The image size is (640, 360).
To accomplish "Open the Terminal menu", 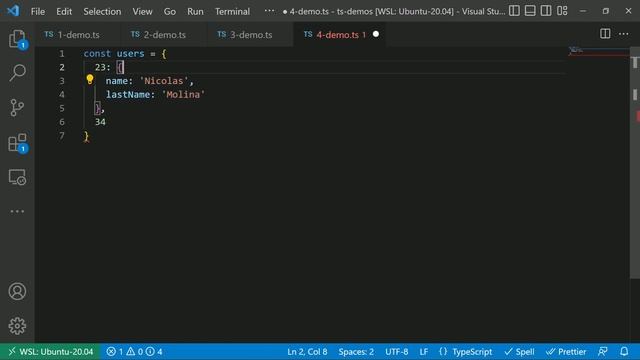I will (232, 11).
